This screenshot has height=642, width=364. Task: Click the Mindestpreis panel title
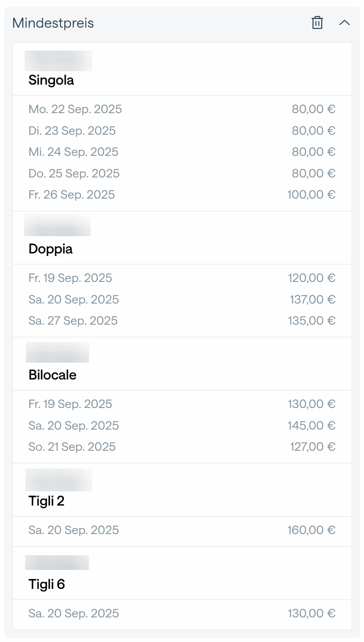click(x=53, y=23)
